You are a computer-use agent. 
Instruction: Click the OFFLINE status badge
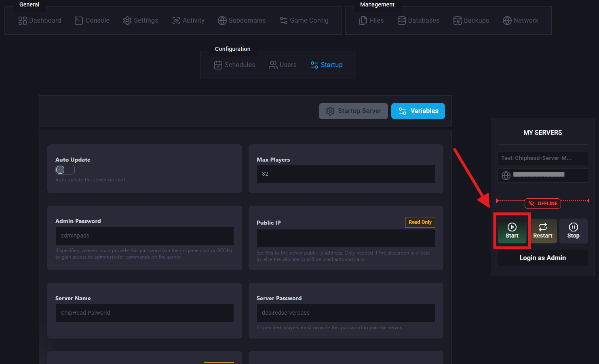point(543,204)
